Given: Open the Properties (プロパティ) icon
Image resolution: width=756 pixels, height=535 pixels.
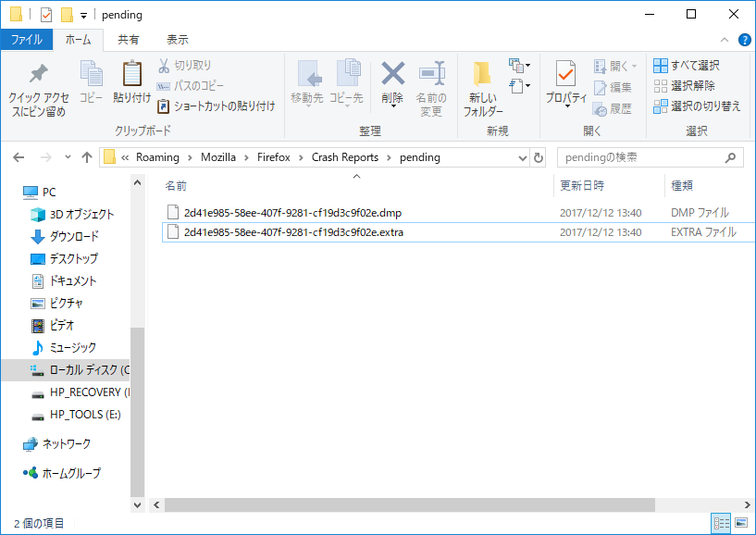Looking at the screenshot, I should point(566,75).
